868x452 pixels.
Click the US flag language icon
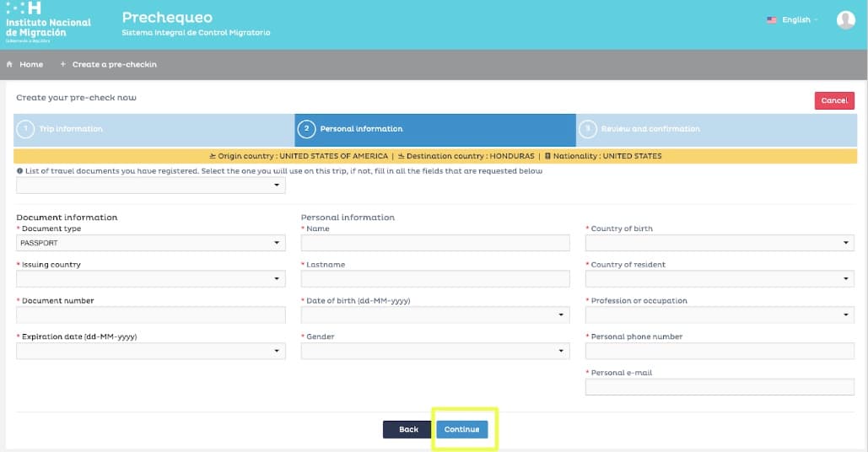[x=771, y=20]
